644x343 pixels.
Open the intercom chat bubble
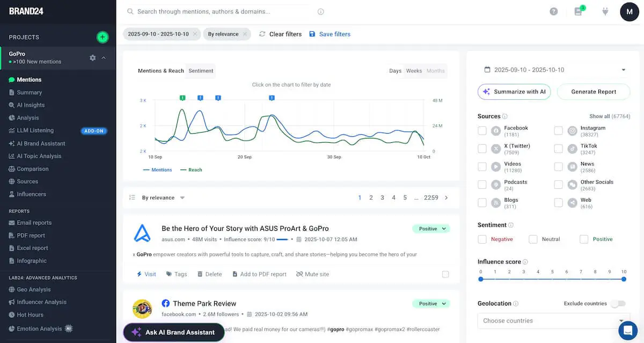[628, 331]
